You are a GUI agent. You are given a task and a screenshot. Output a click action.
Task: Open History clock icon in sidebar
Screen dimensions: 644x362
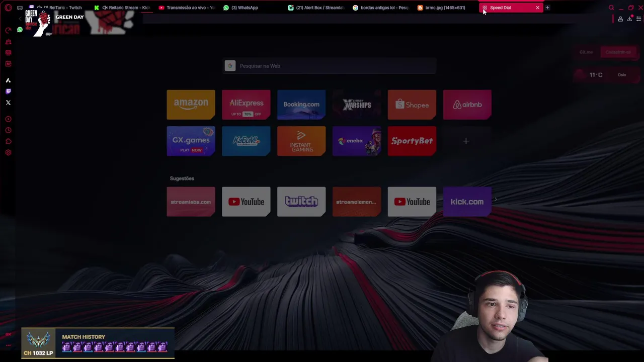pyautogui.click(x=8, y=130)
